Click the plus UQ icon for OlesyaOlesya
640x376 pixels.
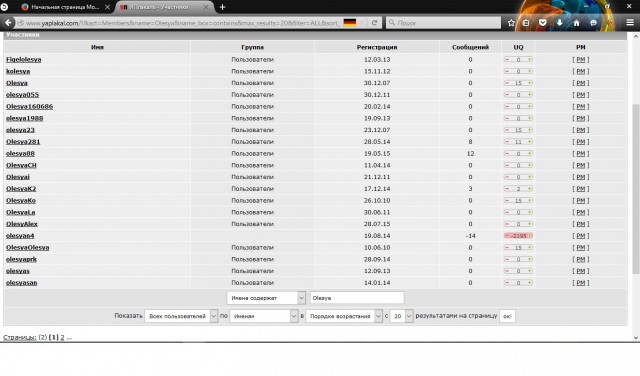[530, 247]
